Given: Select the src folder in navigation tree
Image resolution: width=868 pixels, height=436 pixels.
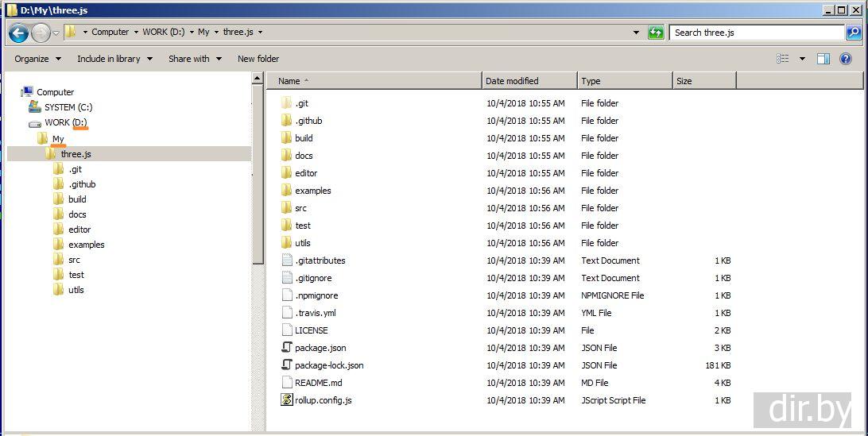Looking at the screenshot, I should click(x=74, y=260).
